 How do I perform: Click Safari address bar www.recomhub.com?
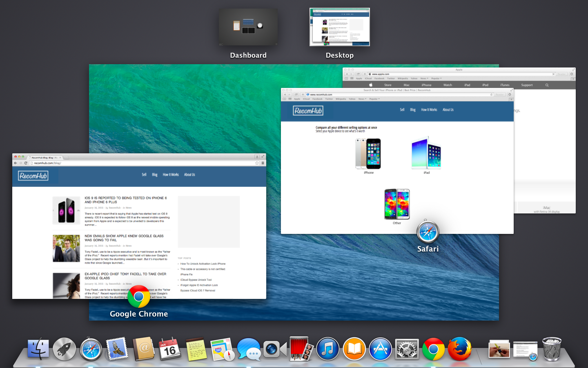[x=399, y=94]
